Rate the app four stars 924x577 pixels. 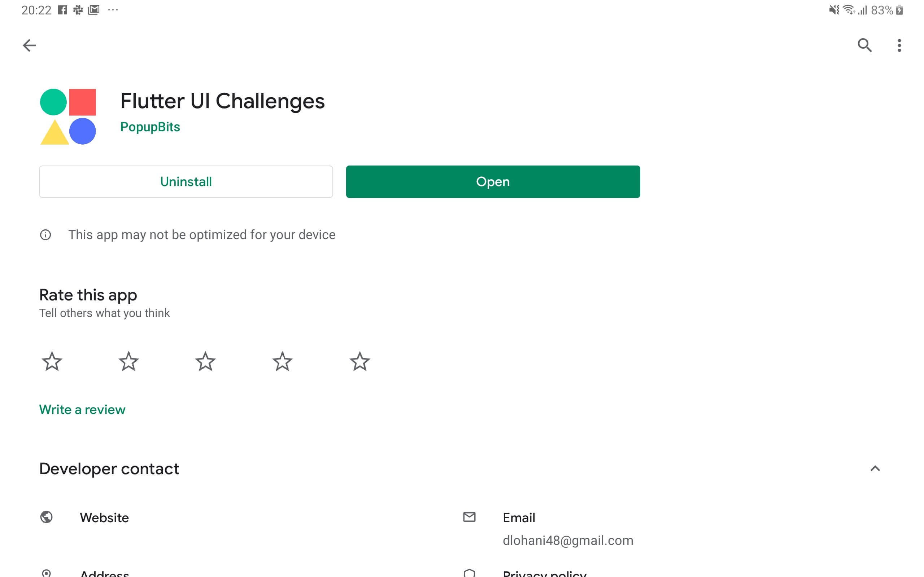pyautogui.click(x=283, y=361)
